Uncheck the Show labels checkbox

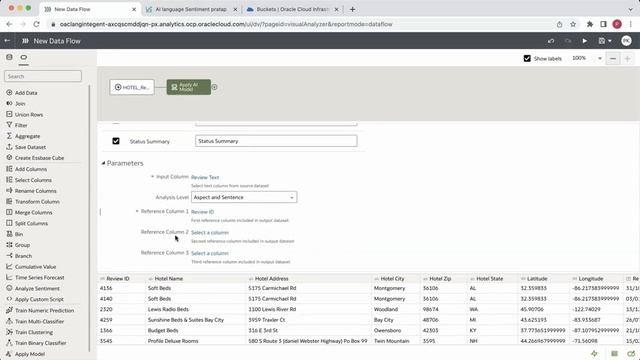click(x=527, y=58)
